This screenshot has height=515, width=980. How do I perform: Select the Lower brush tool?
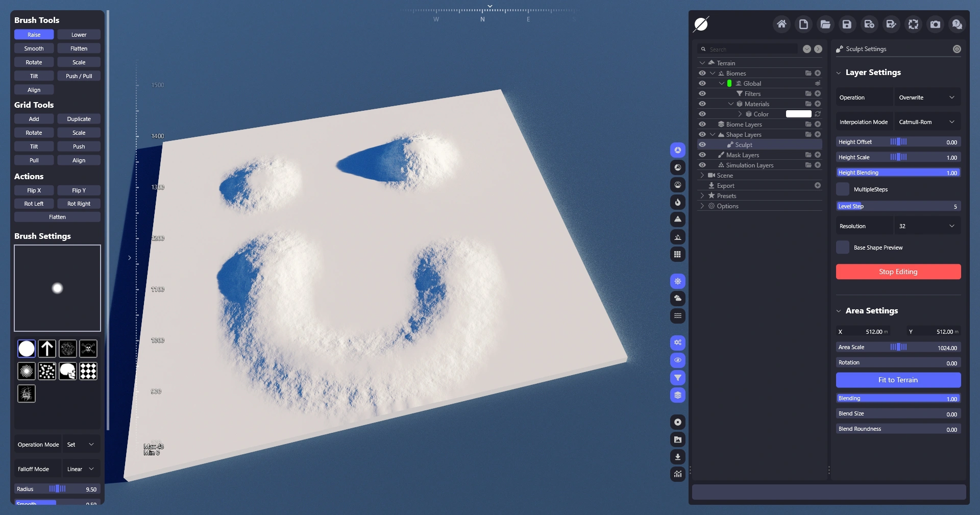(79, 35)
